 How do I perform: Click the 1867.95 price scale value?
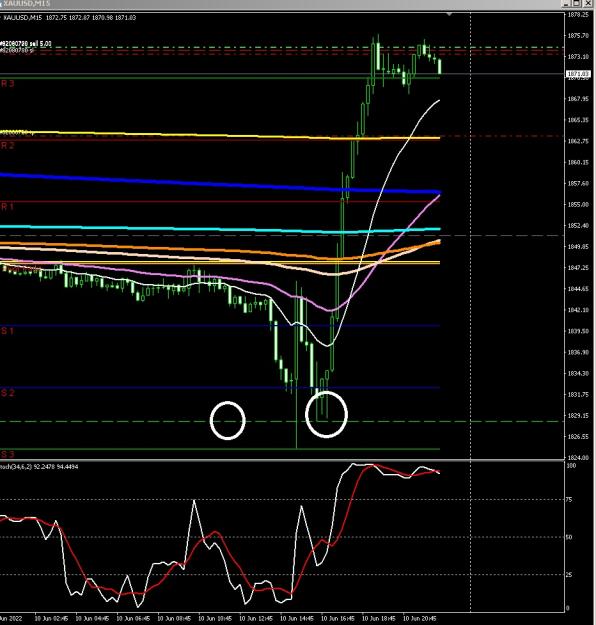point(578,99)
